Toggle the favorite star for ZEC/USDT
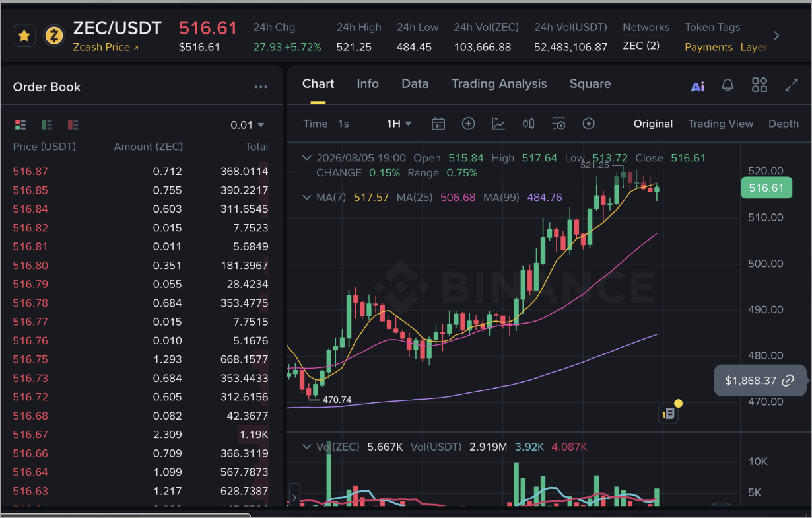 click(24, 36)
